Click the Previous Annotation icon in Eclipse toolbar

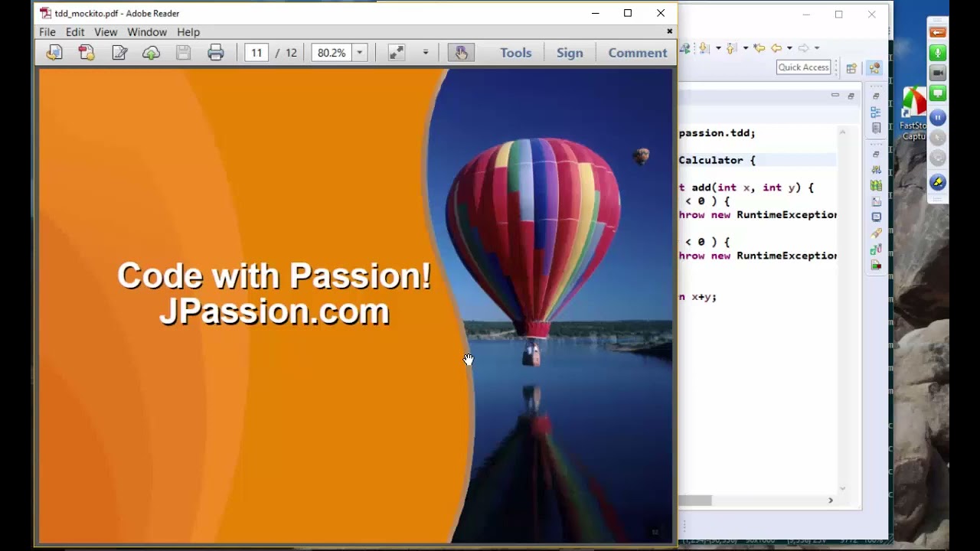[x=731, y=48]
